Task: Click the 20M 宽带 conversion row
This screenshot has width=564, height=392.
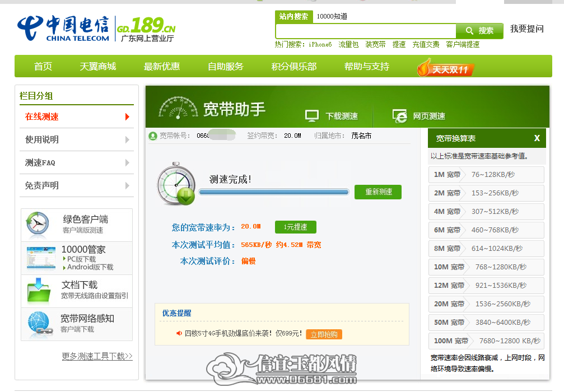Action: click(486, 304)
